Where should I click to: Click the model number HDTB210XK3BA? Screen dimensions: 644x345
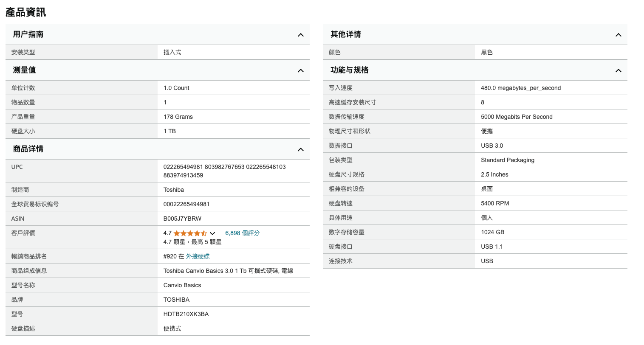186,314
